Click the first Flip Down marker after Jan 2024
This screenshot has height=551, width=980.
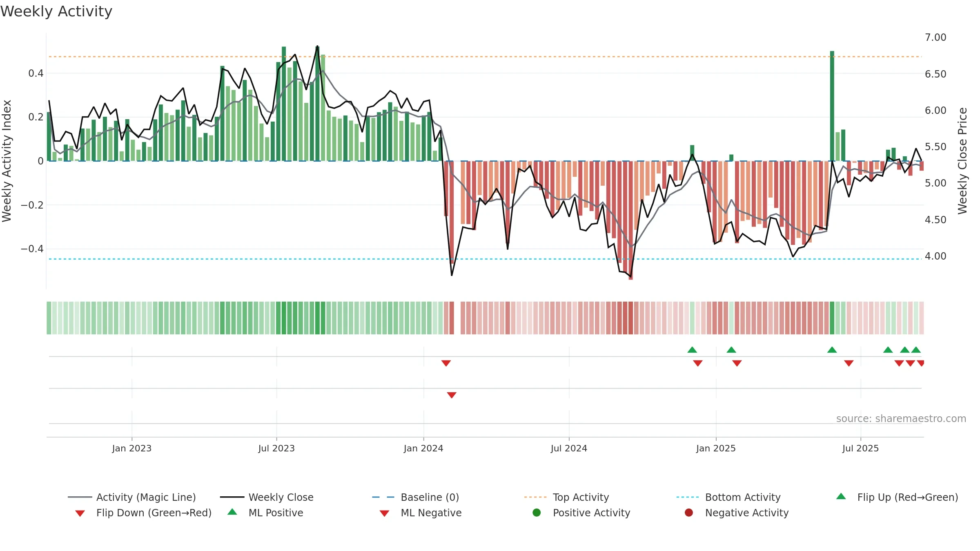(x=446, y=363)
